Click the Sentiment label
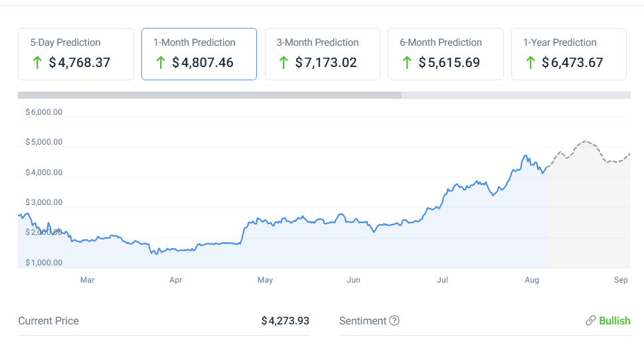644x337 pixels. (x=362, y=320)
